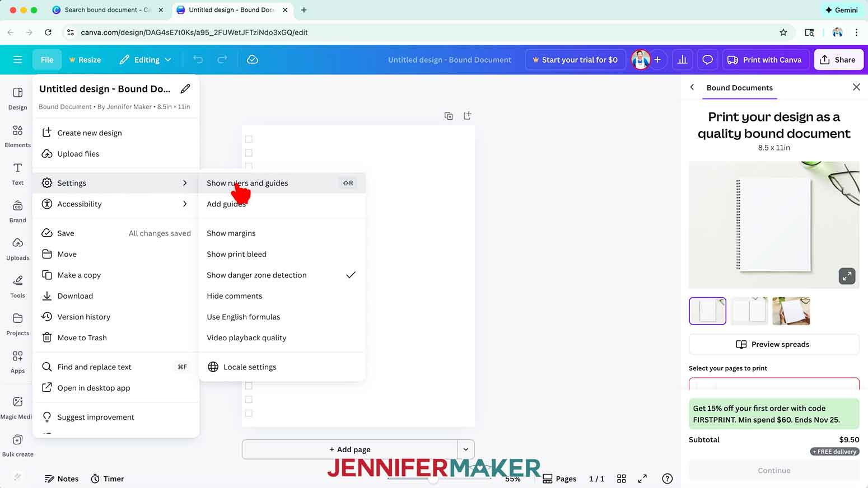Viewport: 868px width, 488px height.
Task: Toggle Show print bleed option
Action: (282, 254)
